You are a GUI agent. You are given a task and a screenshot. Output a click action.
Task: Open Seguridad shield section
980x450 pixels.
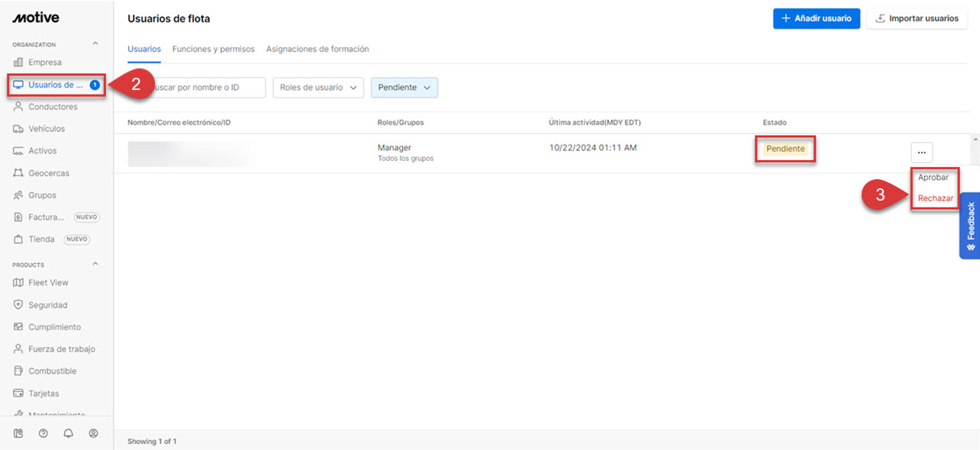point(47,305)
